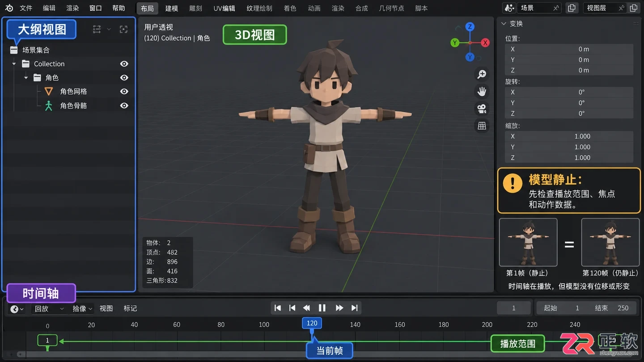644x362 pixels.
Task: Switch to the 动画 workspace tab
Action: point(314,8)
